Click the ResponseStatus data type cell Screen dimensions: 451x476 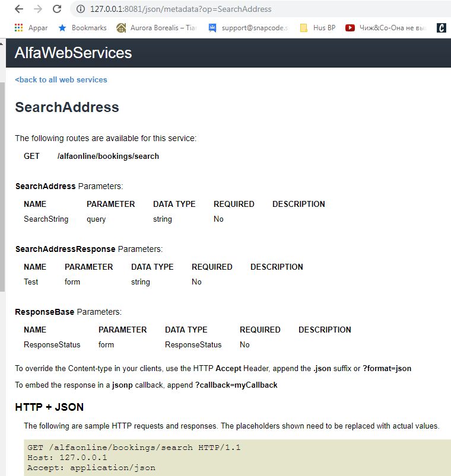tap(193, 344)
